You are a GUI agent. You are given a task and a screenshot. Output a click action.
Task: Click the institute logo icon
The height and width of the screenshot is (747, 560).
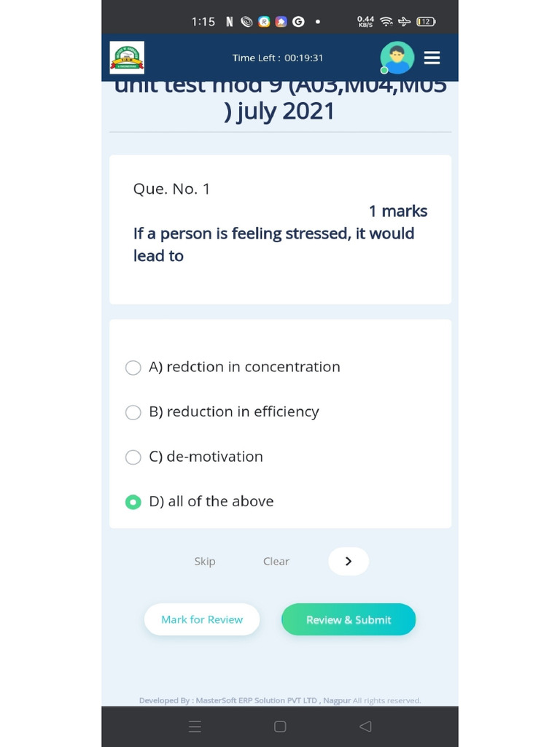click(x=127, y=58)
